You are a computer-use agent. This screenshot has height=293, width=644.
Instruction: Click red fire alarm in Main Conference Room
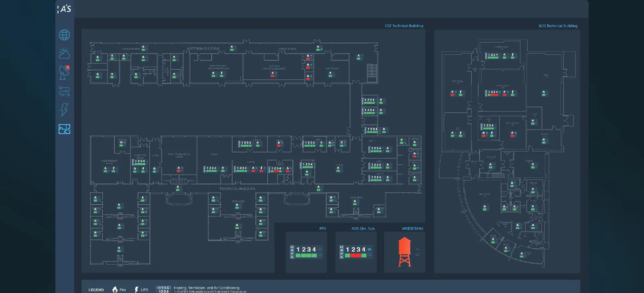coord(178,169)
